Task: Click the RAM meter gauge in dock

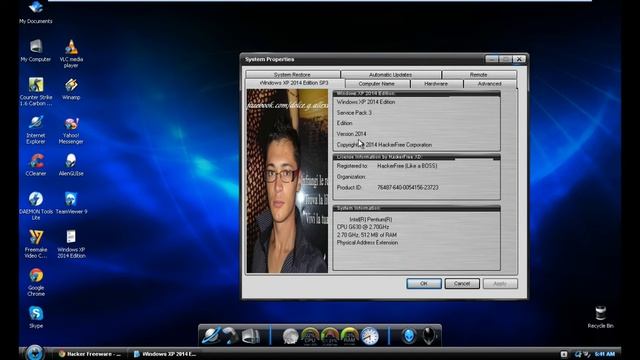Action: point(349,336)
